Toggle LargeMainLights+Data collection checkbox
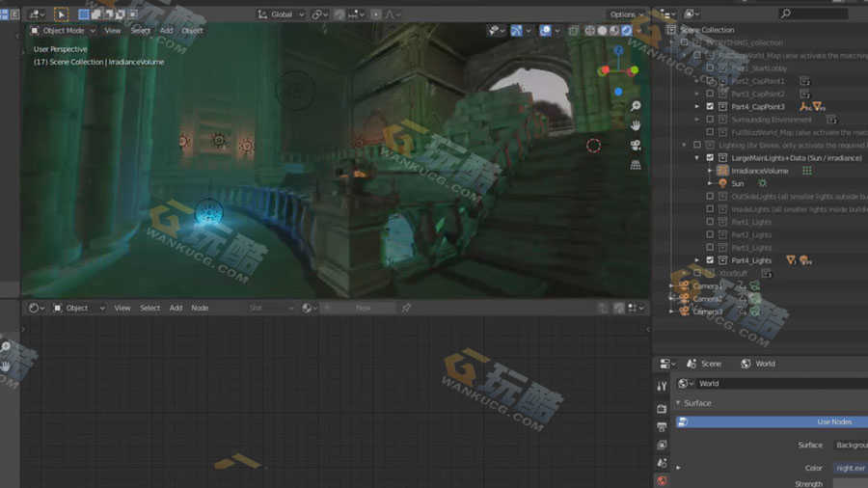This screenshot has height=488, width=868. pyautogui.click(x=710, y=158)
